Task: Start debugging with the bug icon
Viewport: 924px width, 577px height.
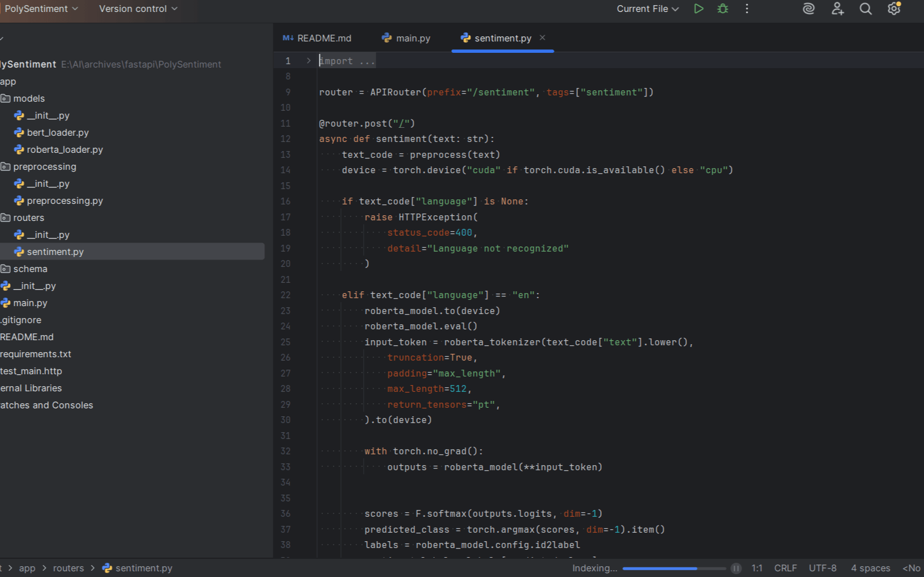Action: [723, 9]
